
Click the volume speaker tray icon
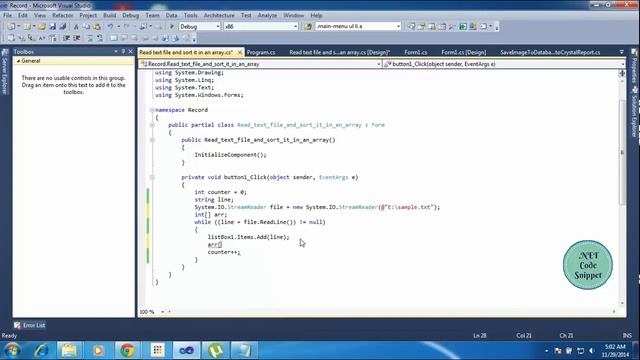pyautogui.click(x=591, y=351)
